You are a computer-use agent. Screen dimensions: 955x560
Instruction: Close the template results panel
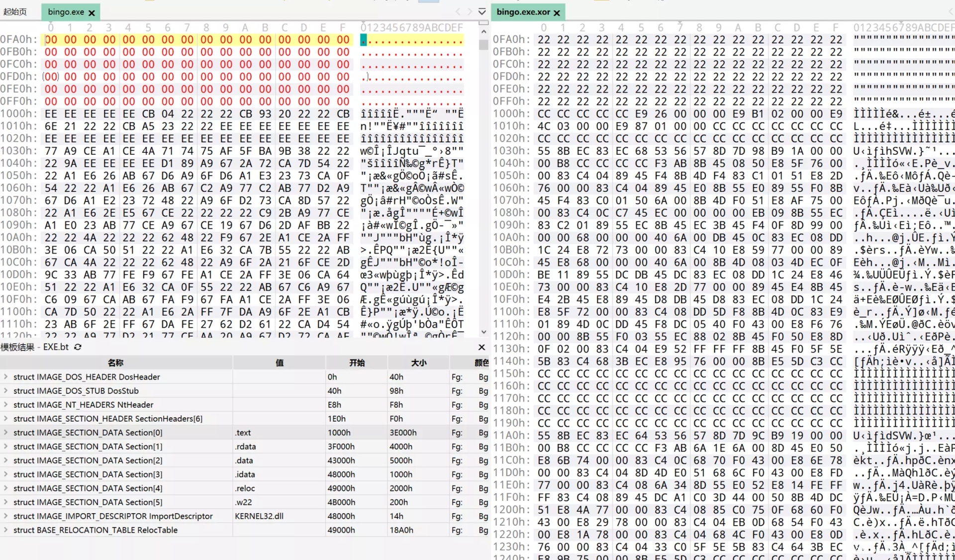click(x=481, y=347)
